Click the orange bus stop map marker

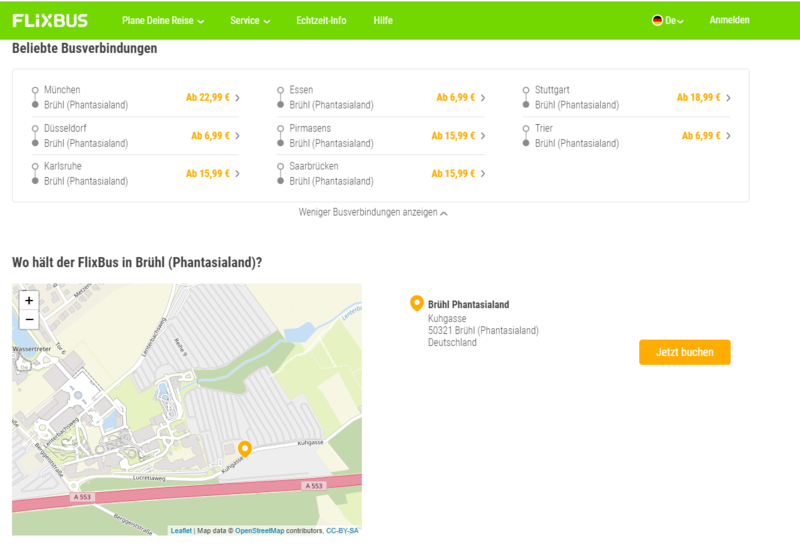pyautogui.click(x=244, y=448)
